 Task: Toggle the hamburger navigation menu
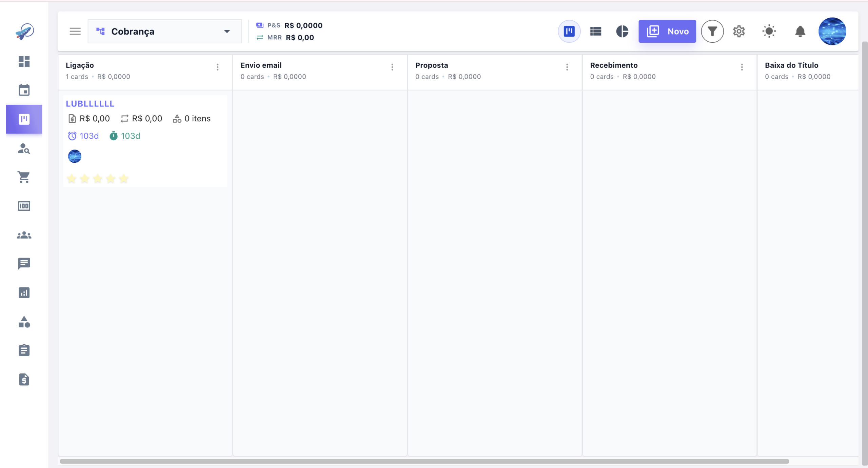coord(75,31)
